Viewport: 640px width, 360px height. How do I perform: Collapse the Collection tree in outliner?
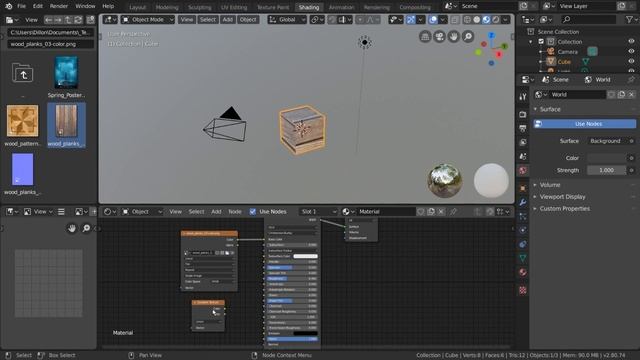[531, 42]
